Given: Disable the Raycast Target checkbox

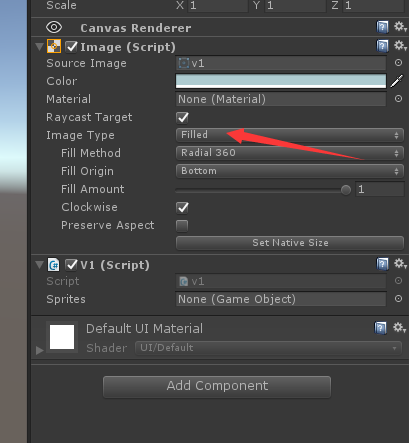Looking at the screenshot, I should click(182, 117).
